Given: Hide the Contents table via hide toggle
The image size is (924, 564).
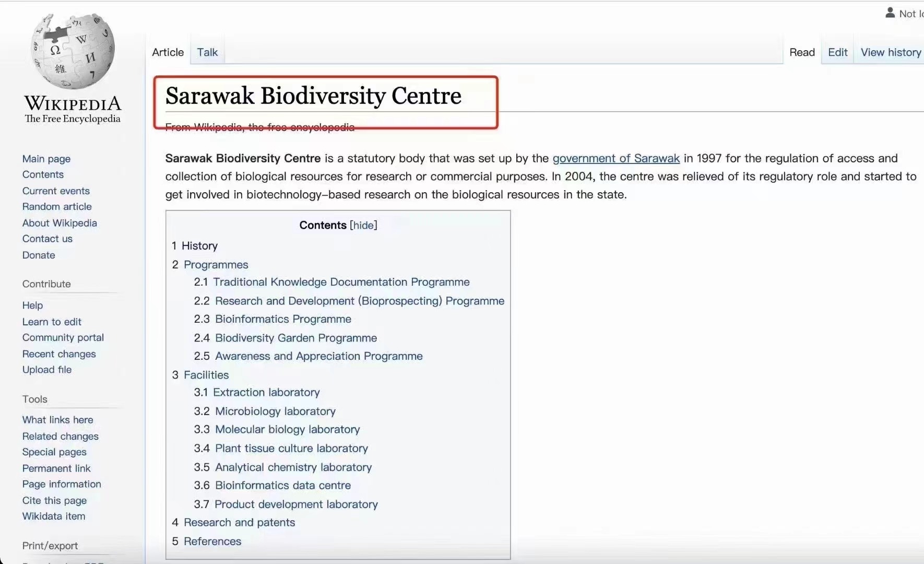Looking at the screenshot, I should point(363,225).
